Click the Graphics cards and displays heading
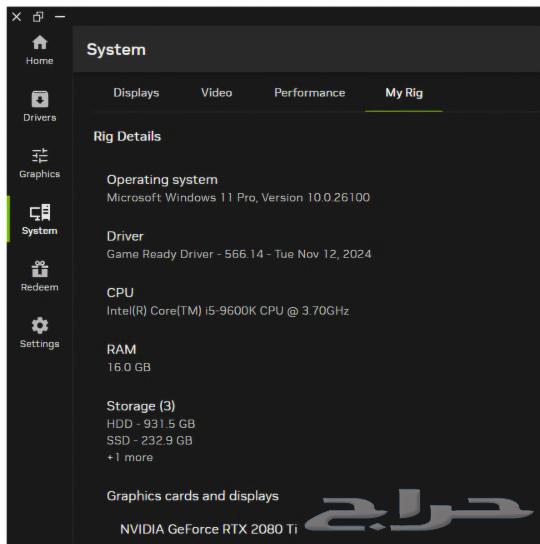The width and height of the screenshot is (540, 544). (193, 496)
